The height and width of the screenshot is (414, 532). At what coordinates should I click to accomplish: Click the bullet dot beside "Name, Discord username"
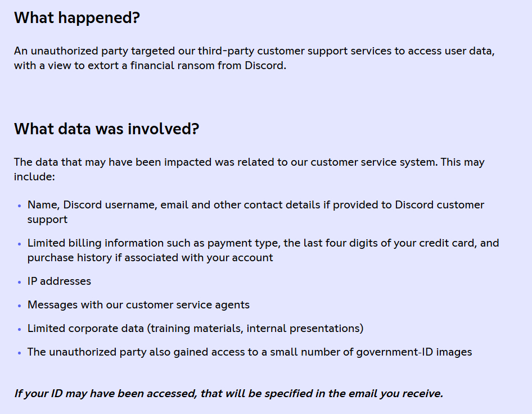coord(20,206)
